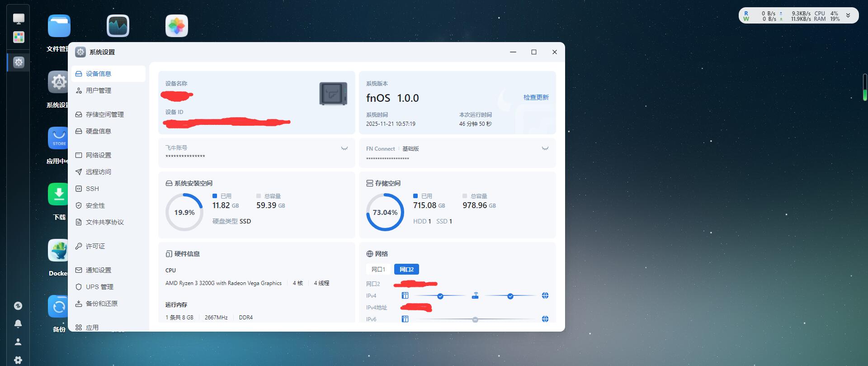
Task: Open 通知设置 in sidebar
Action: (108, 270)
